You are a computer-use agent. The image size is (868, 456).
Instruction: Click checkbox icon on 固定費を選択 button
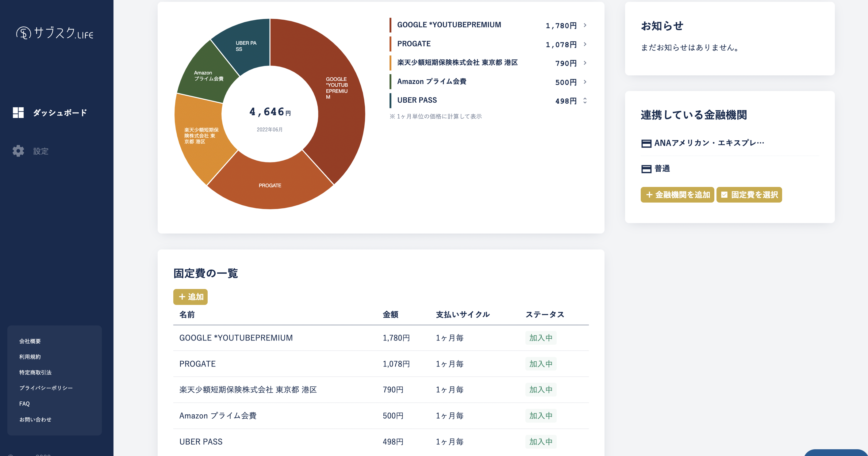(x=724, y=195)
